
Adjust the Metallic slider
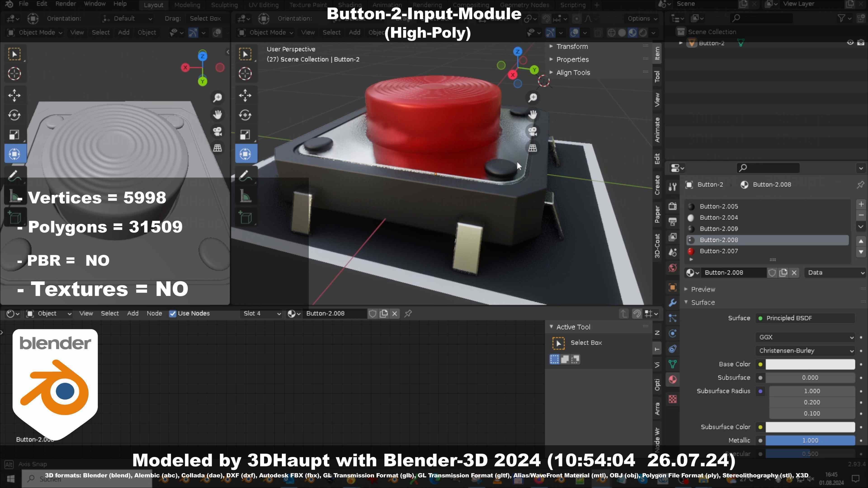(x=810, y=441)
